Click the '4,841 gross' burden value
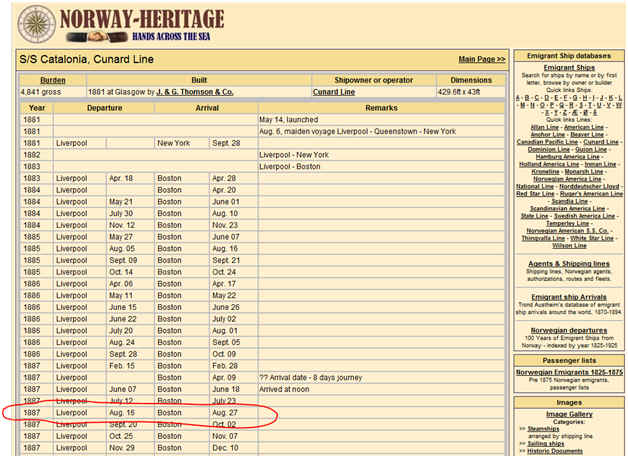 (x=41, y=92)
